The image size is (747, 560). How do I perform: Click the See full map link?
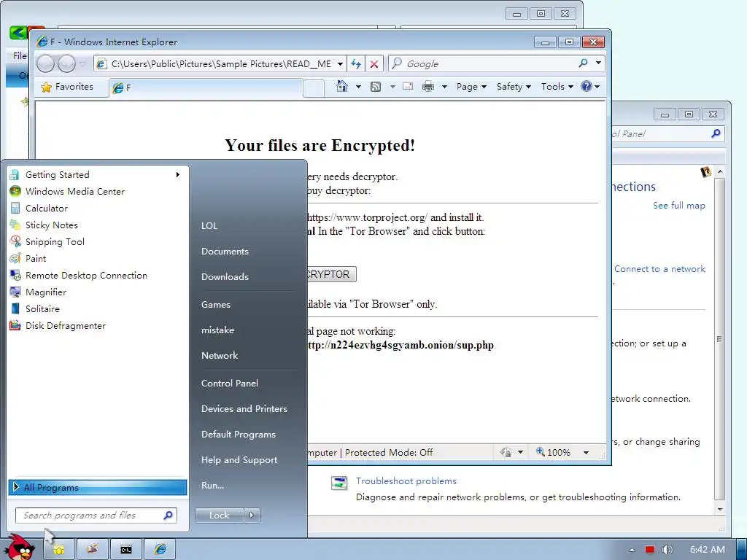[x=679, y=205]
